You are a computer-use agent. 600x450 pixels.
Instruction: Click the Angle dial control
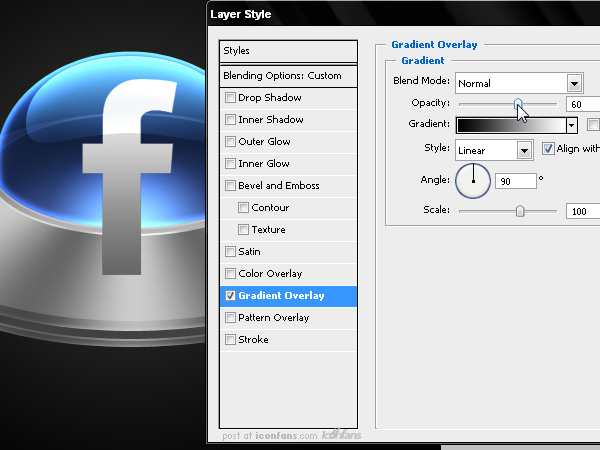pyautogui.click(x=473, y=181)
